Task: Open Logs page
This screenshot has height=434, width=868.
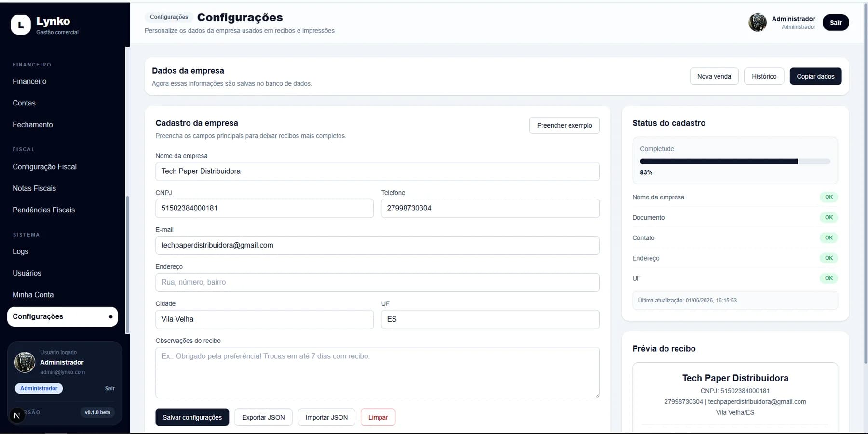Action: coord(20,251)
